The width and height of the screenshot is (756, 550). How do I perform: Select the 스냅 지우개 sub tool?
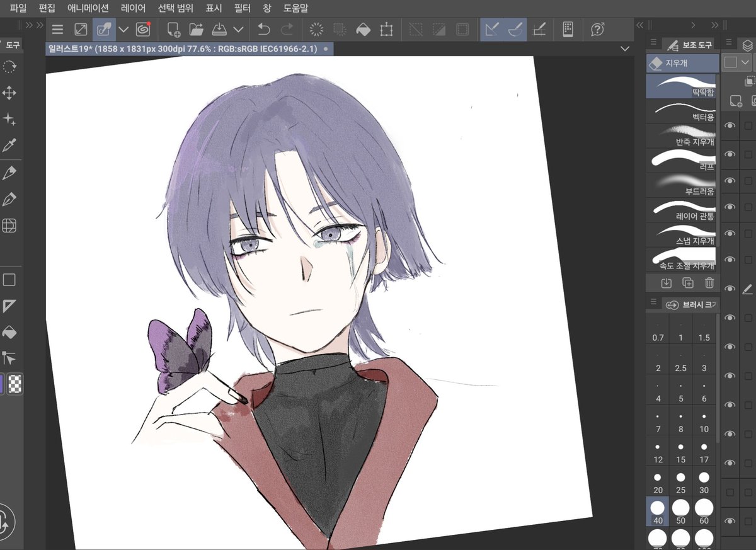(682, 234)
